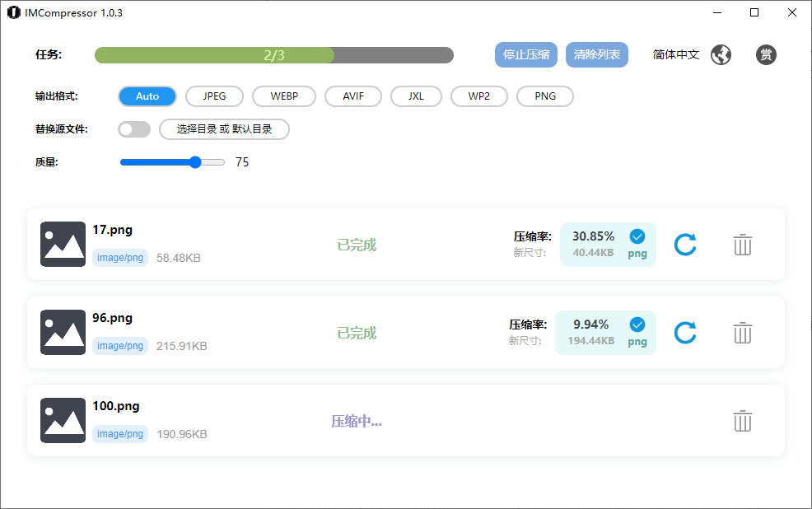Select AVIF as the output format
The width and height of the screenshot is (812, 509).
pyautogui.click(x=352, y=96)
